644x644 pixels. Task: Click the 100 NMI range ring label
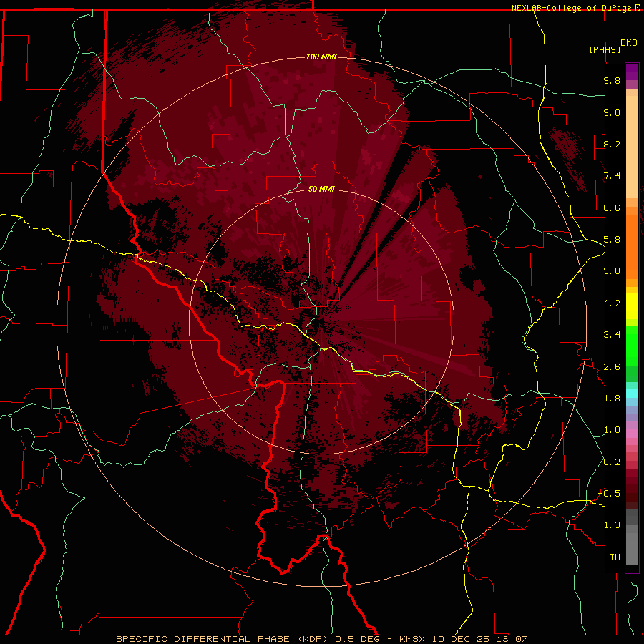(x=321, y=57)
